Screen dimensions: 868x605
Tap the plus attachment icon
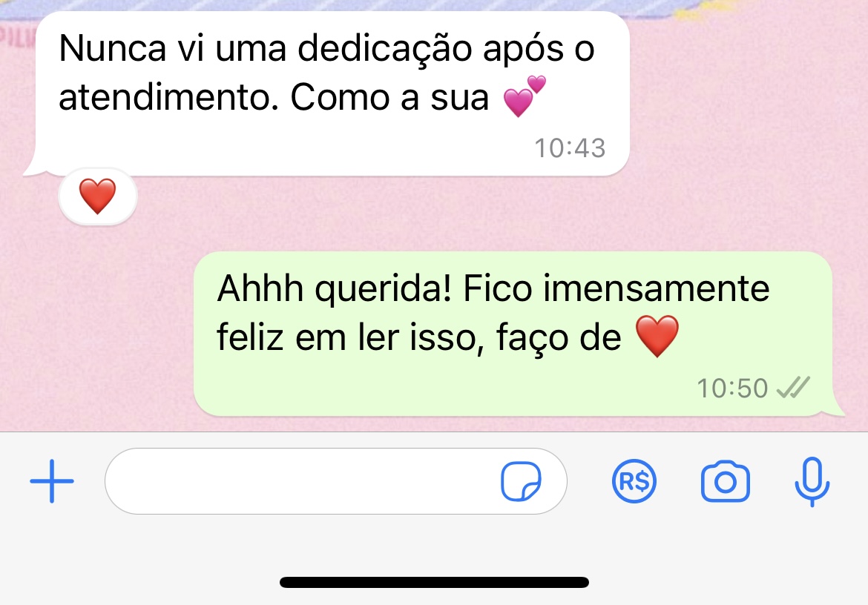click(x=51, y=481)
